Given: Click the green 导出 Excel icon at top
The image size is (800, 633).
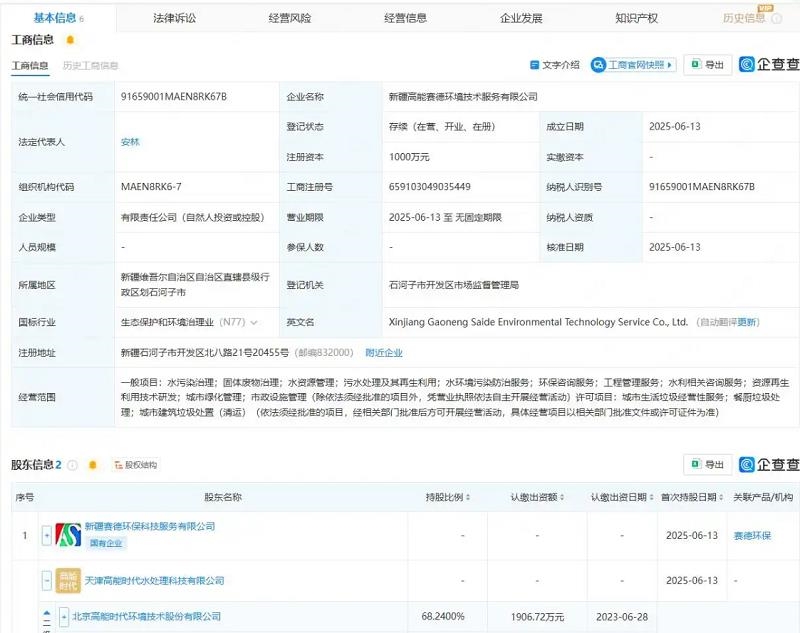Looking at the screenshot, I should (x=696, y=64).
